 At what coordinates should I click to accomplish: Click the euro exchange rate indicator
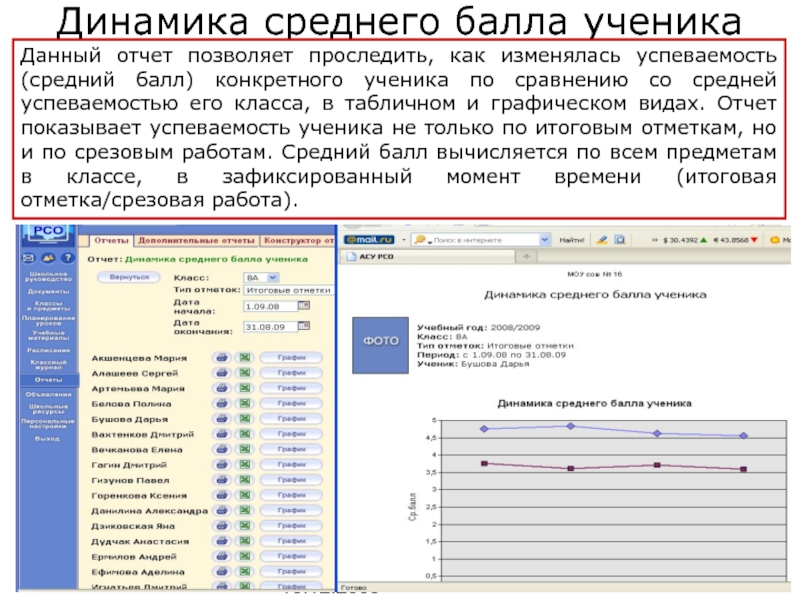pyautogui.click(x=735, y=240)
